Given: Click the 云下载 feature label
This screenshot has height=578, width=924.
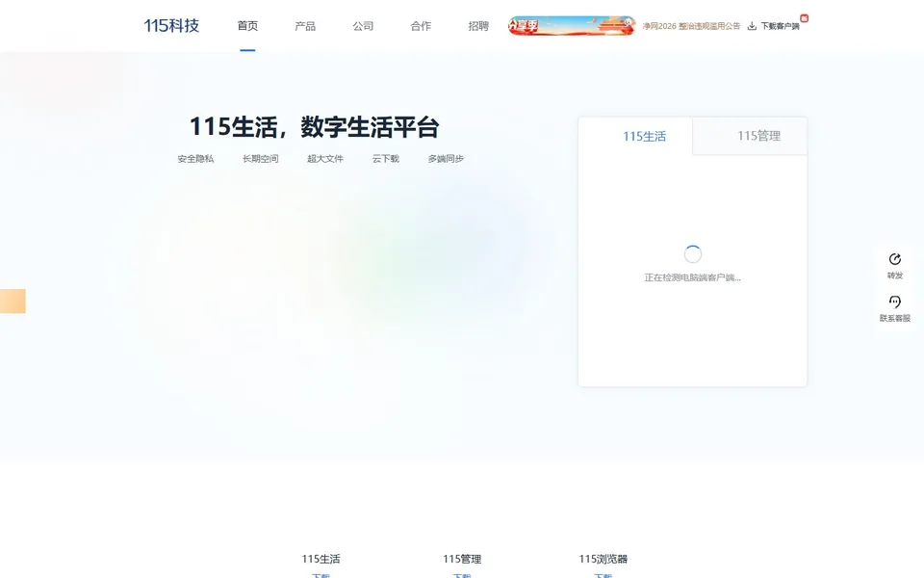Looking at the screenshot, I should pyautogui.click(x=386, y=159).
